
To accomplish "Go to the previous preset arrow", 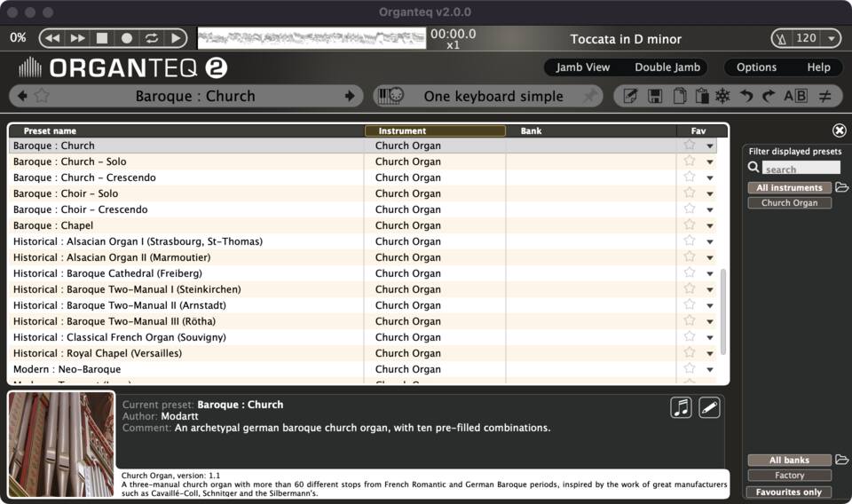I will (22, 96).
